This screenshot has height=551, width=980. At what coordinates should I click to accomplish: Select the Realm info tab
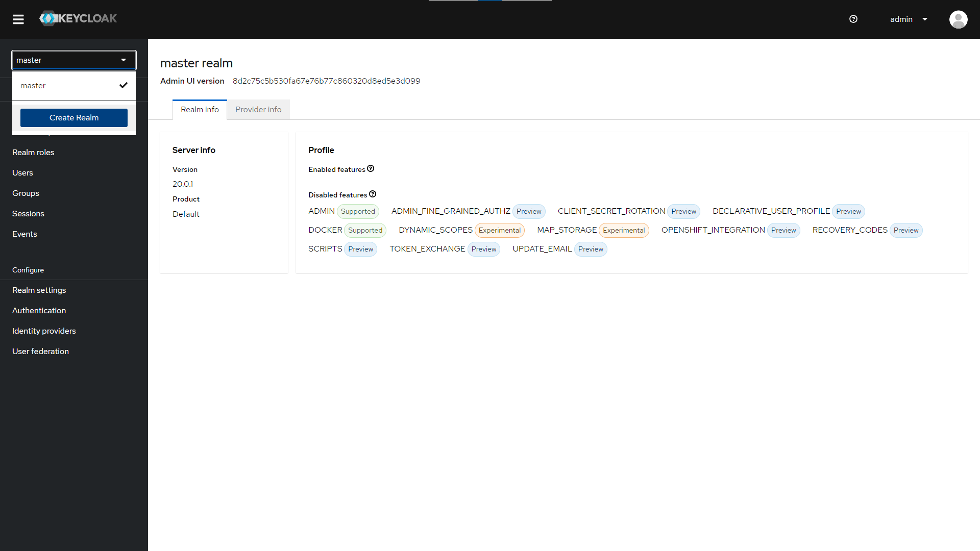click(200, 110)
